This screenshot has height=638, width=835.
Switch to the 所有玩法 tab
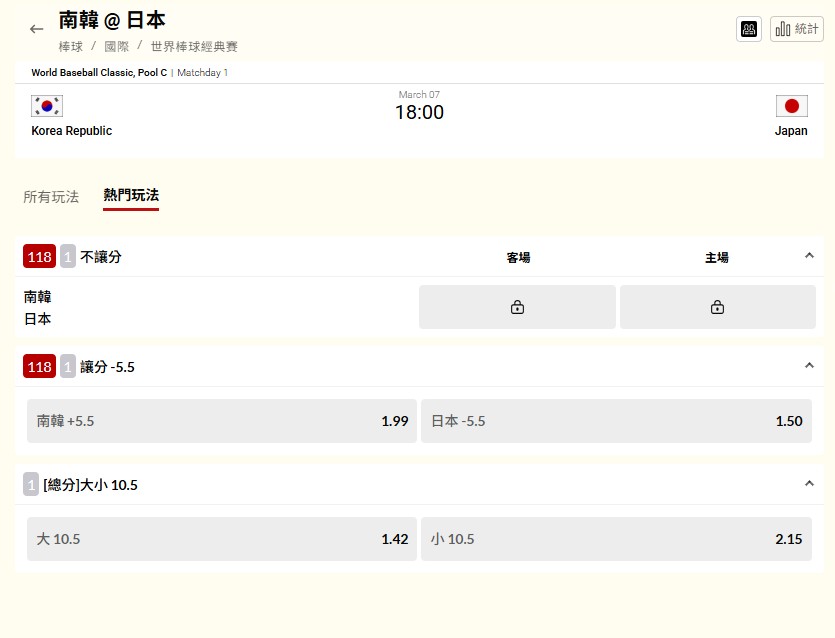click(x=51, y=197)
